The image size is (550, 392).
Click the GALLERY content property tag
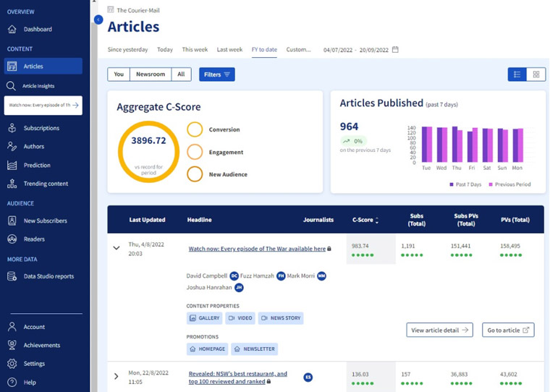click(x=205, y=318)
